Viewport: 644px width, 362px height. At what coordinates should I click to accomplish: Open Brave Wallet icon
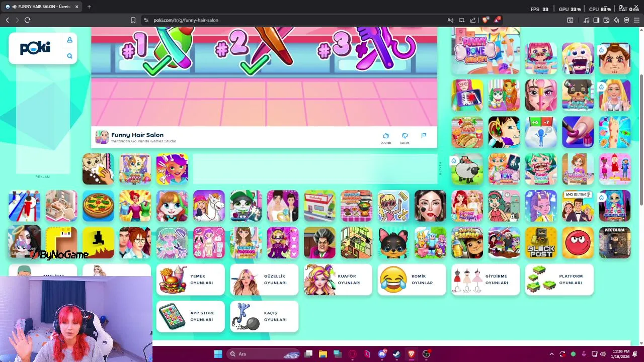[606, 20]
